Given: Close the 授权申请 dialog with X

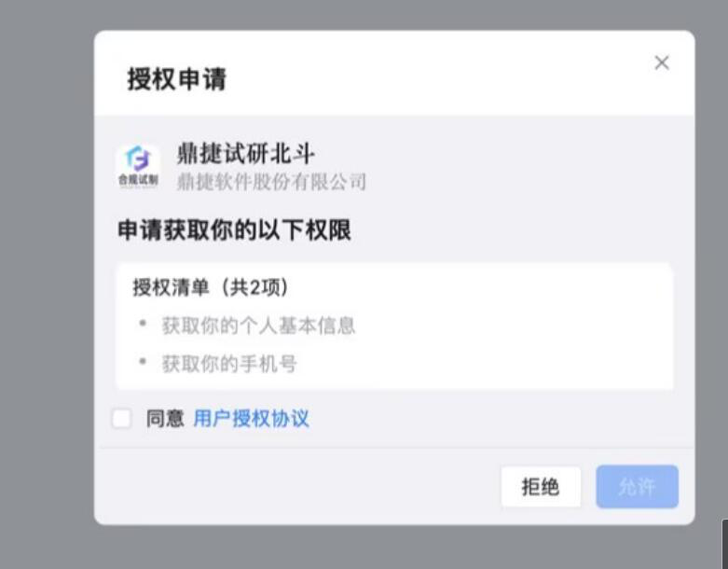Looking at the screenshot, I should point(662,62).
